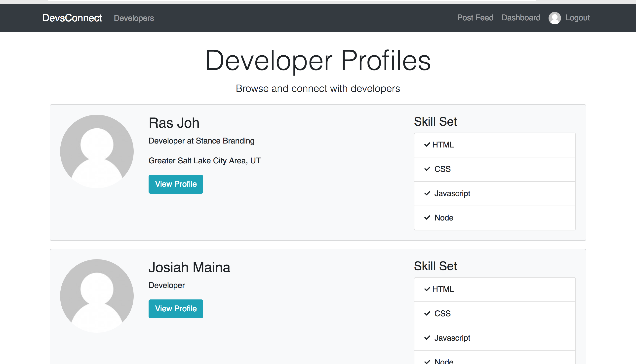Click the Javascript skill item for Ras Joh
This screenshot has width=636, height=364.
click(x=495, y=194)
